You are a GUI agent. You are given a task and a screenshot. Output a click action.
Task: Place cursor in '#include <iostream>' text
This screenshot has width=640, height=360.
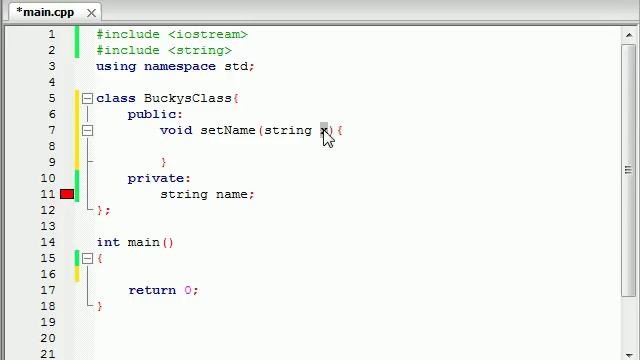coord(172,34)
